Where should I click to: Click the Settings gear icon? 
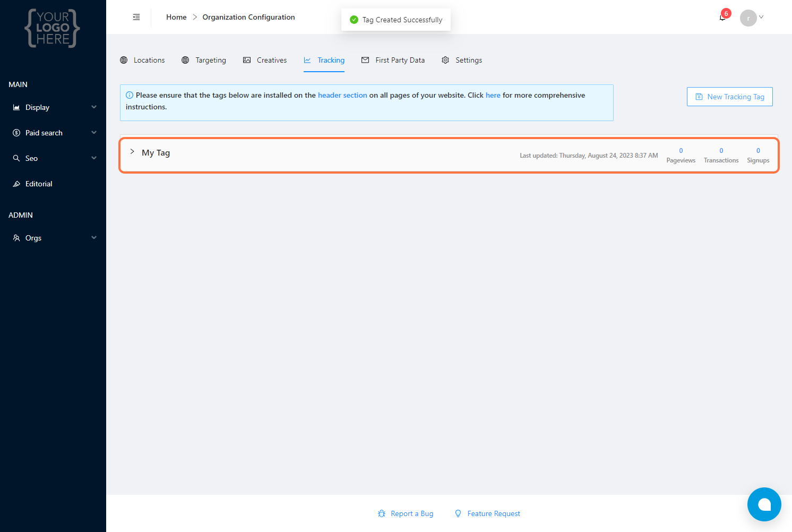point(445,60)
